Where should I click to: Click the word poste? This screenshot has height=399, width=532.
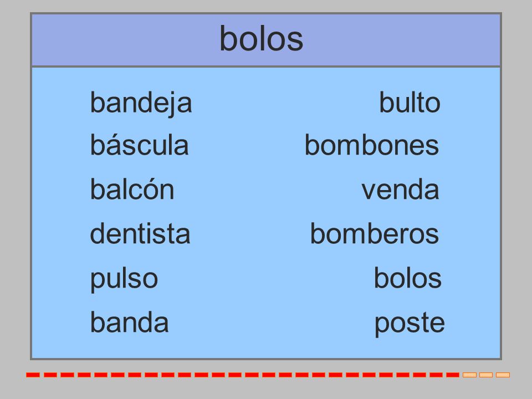[410, 324]
